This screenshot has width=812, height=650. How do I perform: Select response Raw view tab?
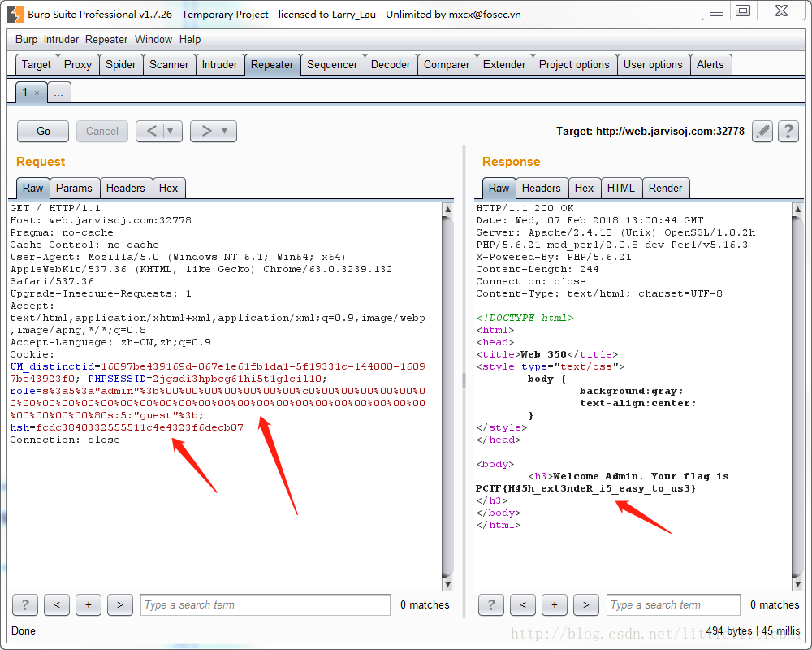pos(499,188)
